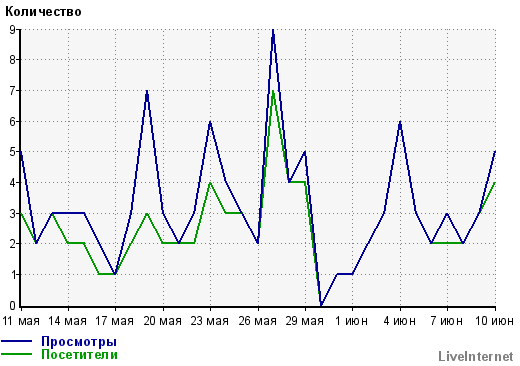The image size is (520, 366).
Task: Click the Количество chart title
Action: 43,12
